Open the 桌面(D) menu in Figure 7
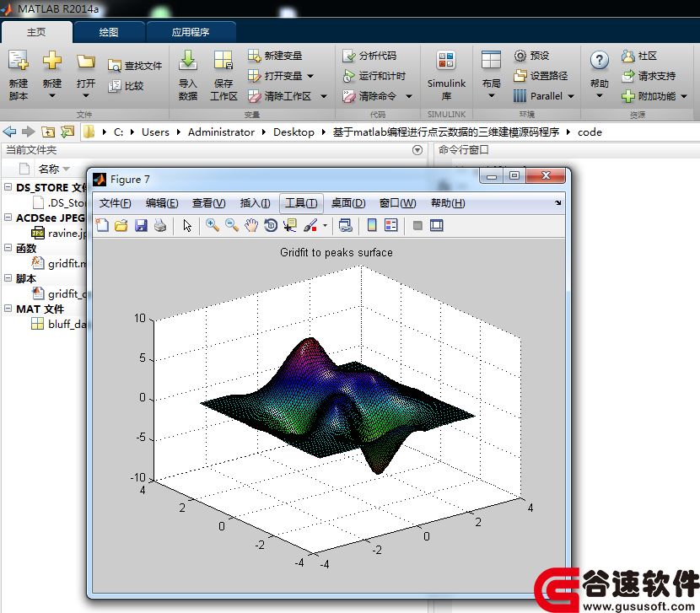Screen dimensions: 700x613 pyautogui.click(x=348, y=203)
